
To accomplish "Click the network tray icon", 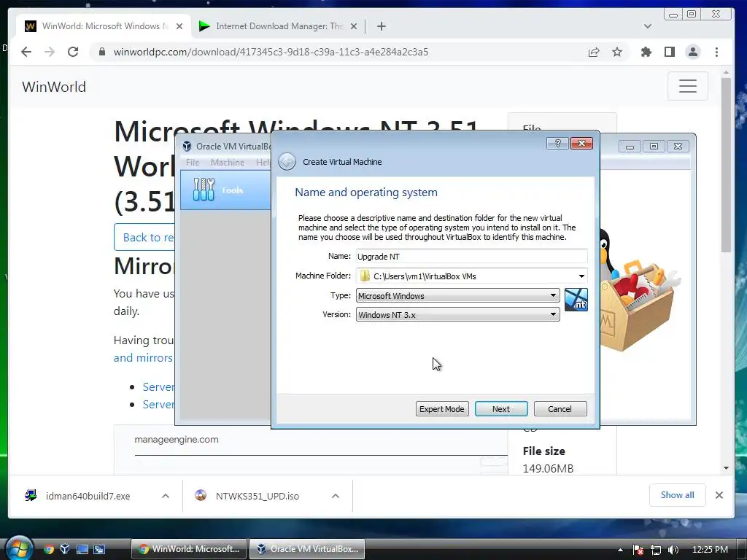I will 656,550.
